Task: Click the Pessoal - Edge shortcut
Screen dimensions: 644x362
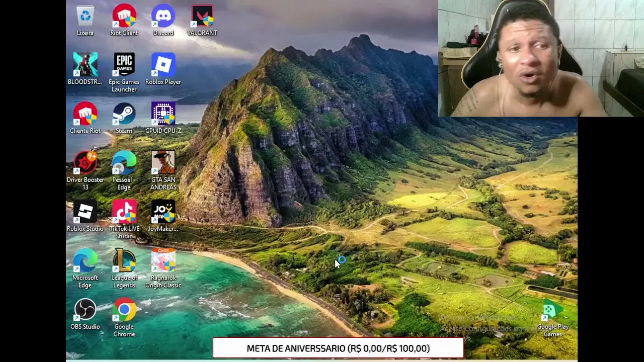Action: (x=124, y=170)
